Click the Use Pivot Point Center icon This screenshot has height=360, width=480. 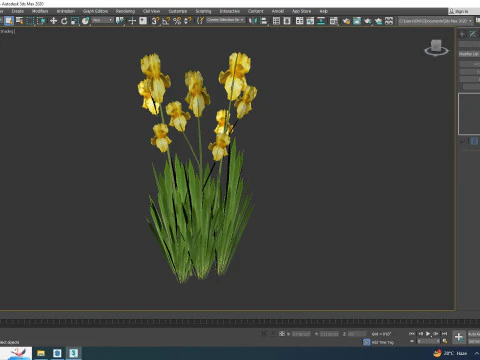119,21
